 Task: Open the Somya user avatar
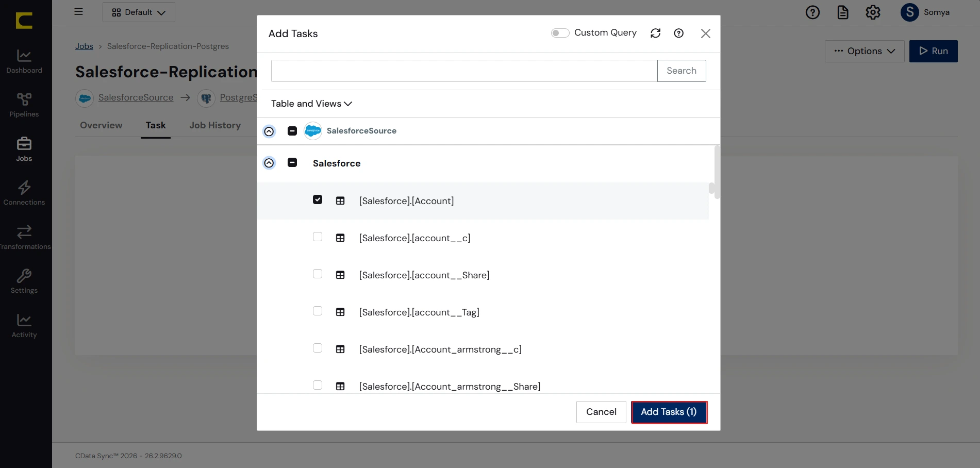click(910, 12)
